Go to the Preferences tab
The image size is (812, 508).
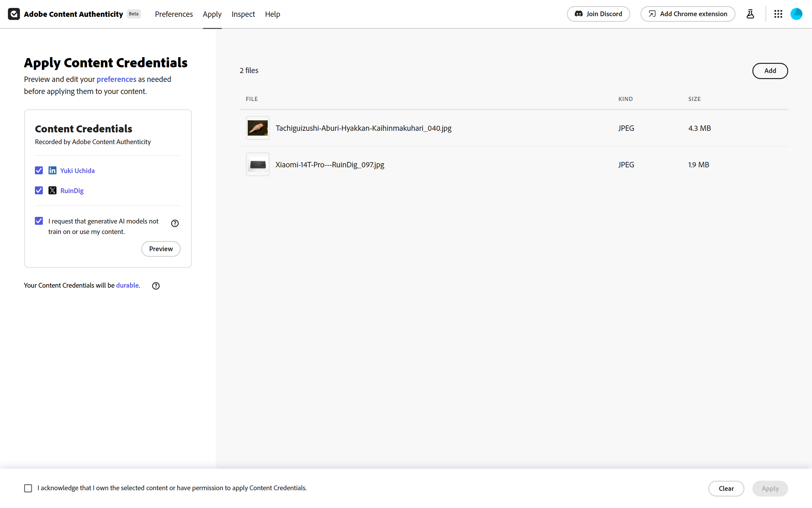tap(174, 14)
